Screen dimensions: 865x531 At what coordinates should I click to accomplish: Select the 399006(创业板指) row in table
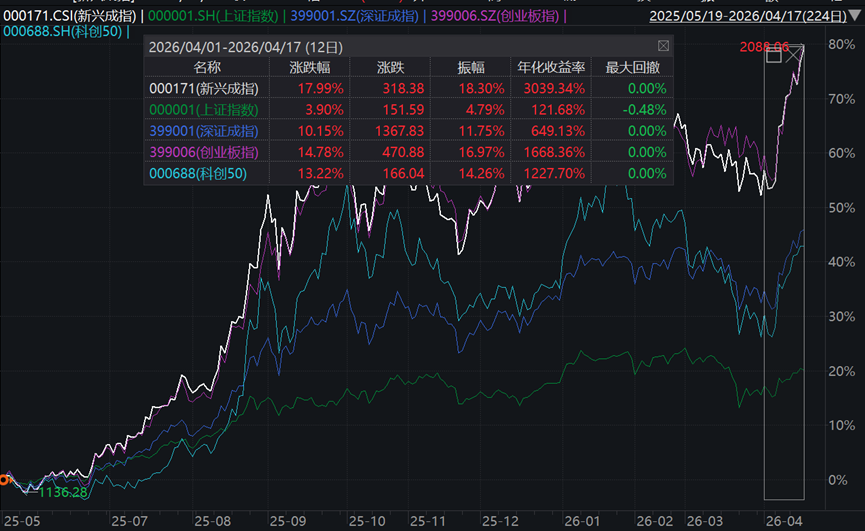tap(203, 152)
